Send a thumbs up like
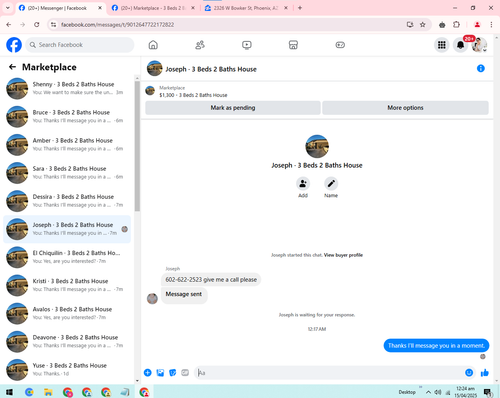The image size is (500, 398). [x=485, y=373]
